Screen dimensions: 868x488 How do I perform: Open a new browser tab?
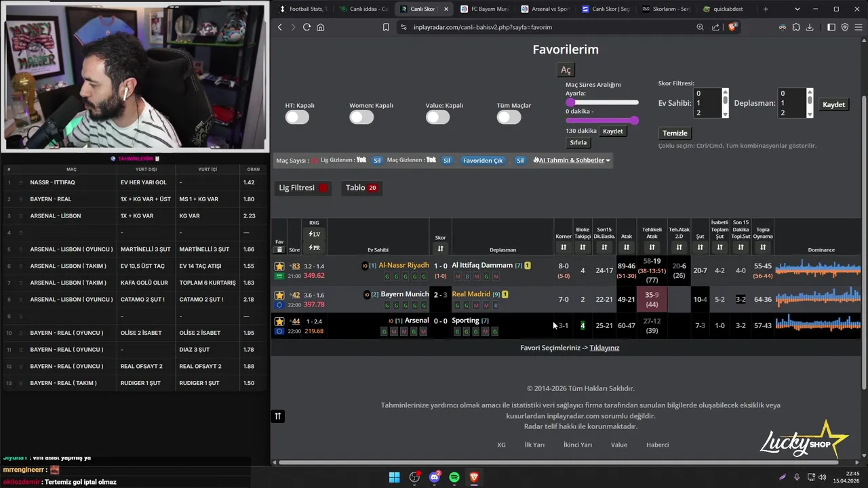click(766, 9)
